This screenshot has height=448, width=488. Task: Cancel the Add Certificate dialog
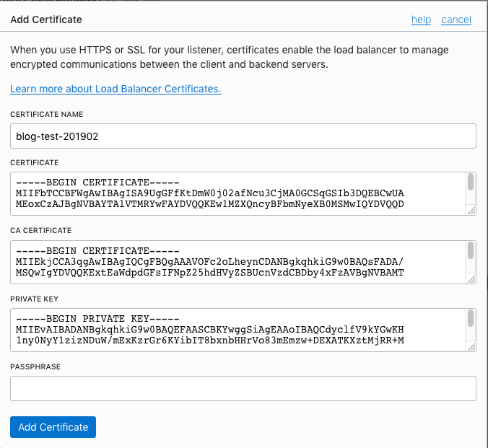tap(456, 19)
